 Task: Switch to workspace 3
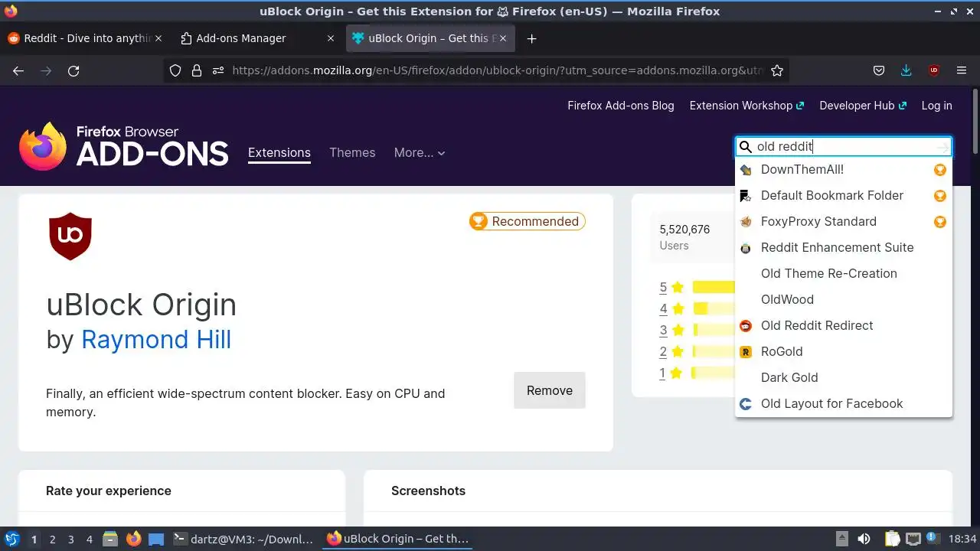(x=71, y=539)
